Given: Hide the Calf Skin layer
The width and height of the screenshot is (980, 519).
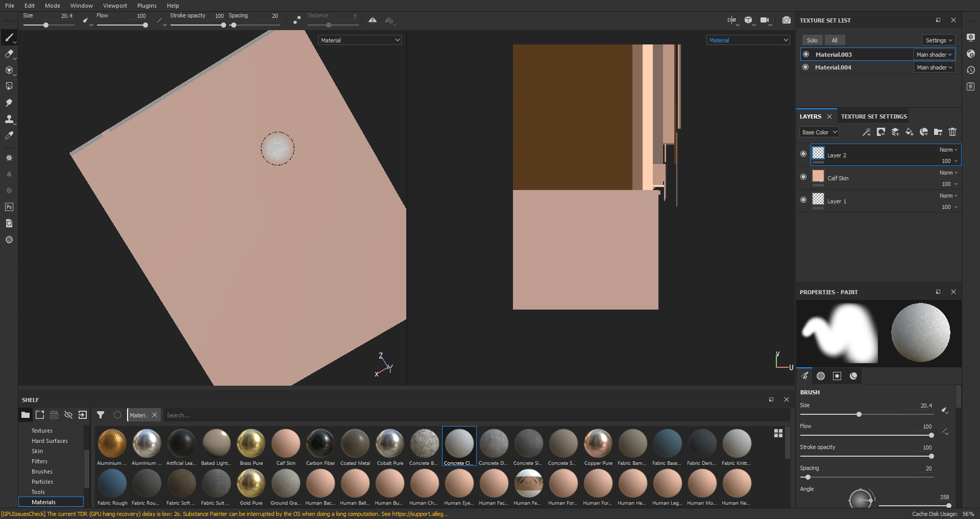Looking at the screenshot, I should pos(803,177).
